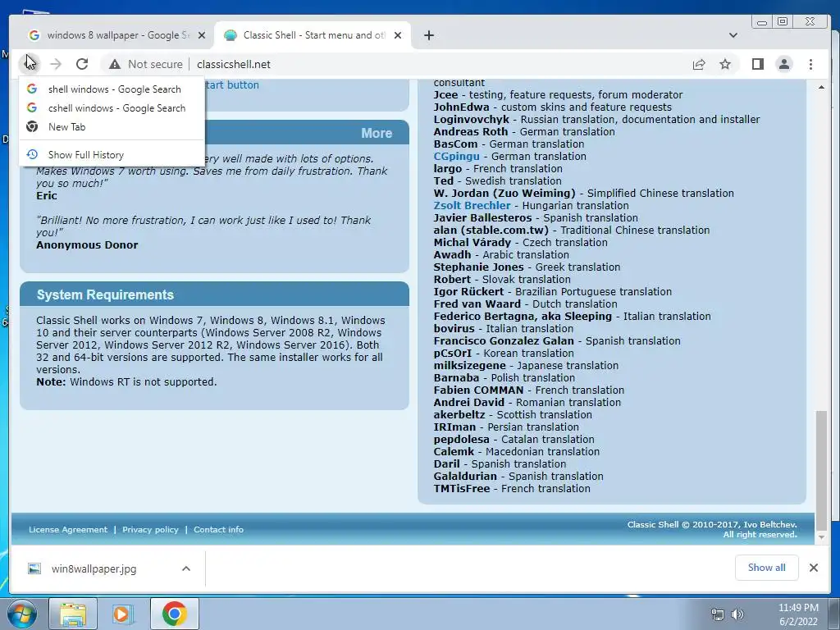Open the License Agreement link
840x630 pixels.
68,529
